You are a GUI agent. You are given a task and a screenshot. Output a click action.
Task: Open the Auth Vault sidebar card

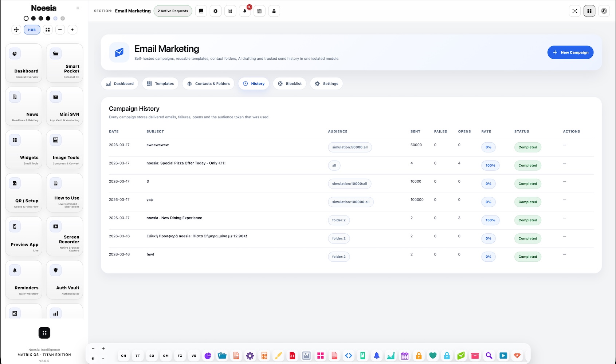coord(64,280)
